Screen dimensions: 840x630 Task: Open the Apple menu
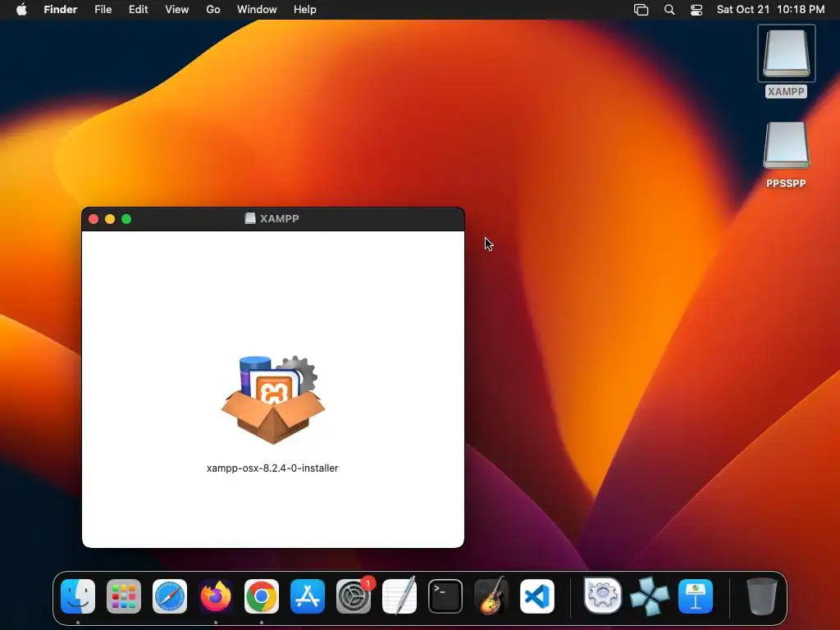21,10
